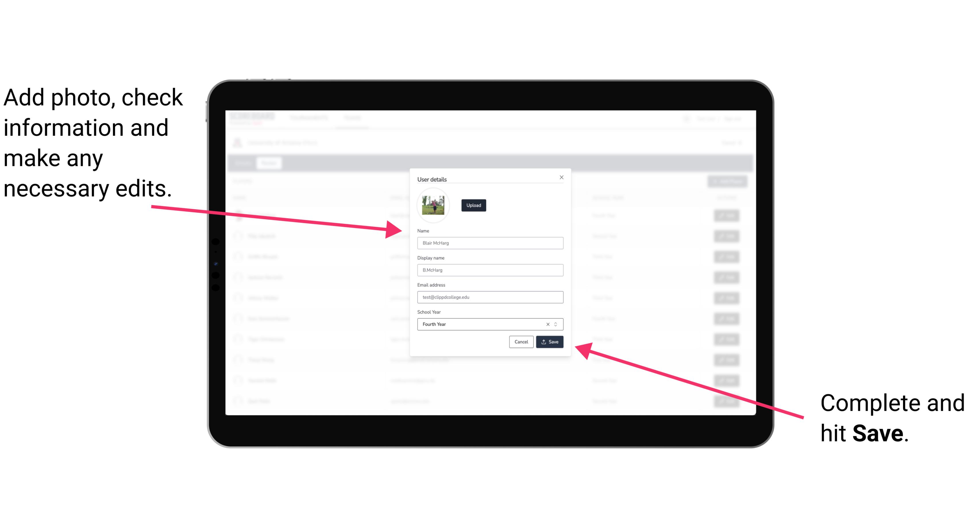Click on the Email address input field

490,297
